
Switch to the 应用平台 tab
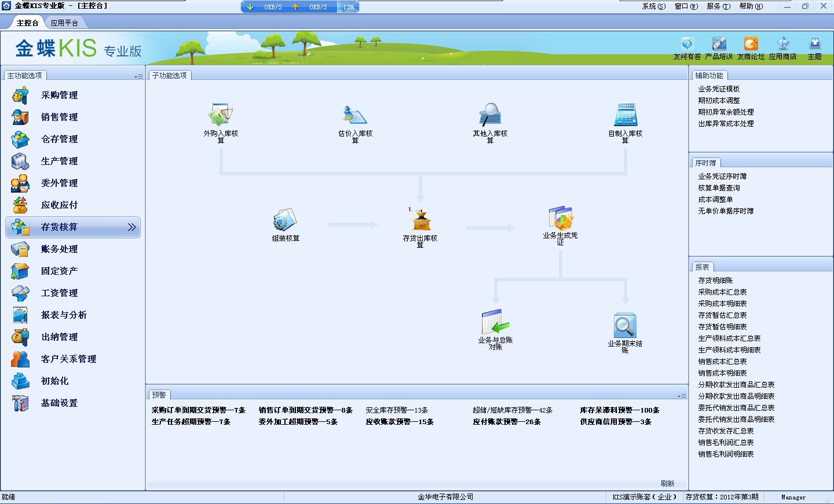(x=64, y=23)
